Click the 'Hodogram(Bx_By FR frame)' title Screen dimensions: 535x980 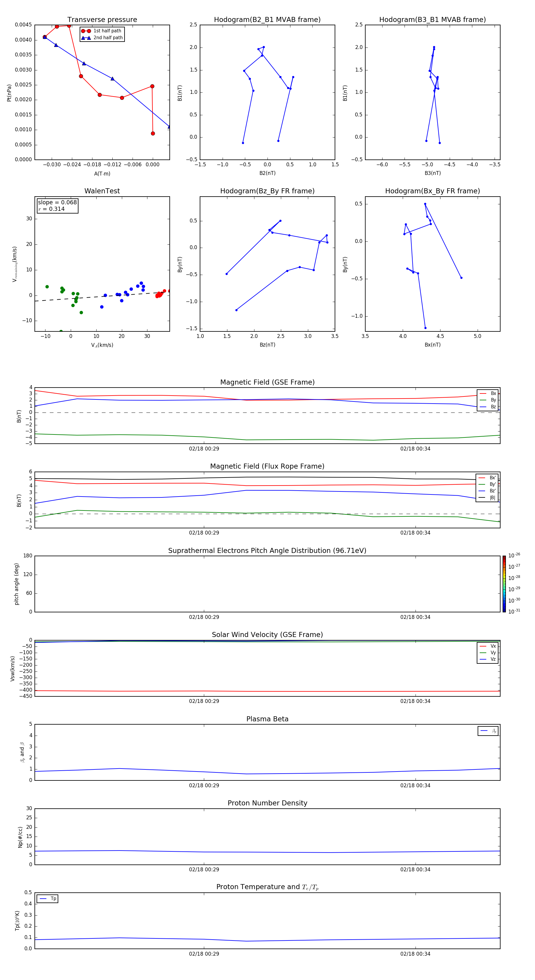coord(432,191)
